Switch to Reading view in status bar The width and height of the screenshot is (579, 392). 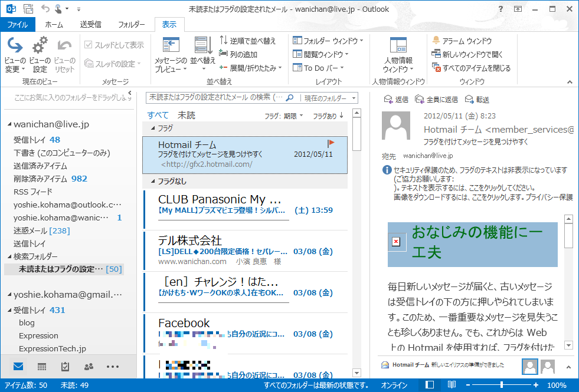[x=452, y=385]
